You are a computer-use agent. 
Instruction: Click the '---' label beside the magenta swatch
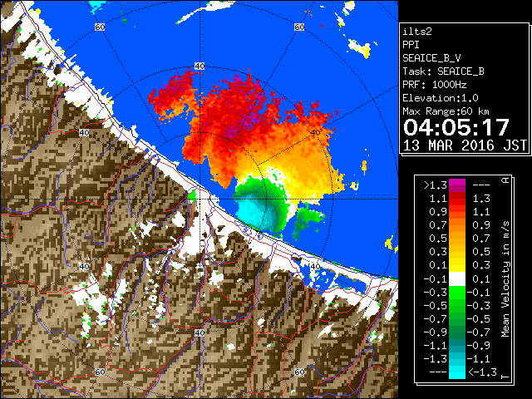pos(481,185)
